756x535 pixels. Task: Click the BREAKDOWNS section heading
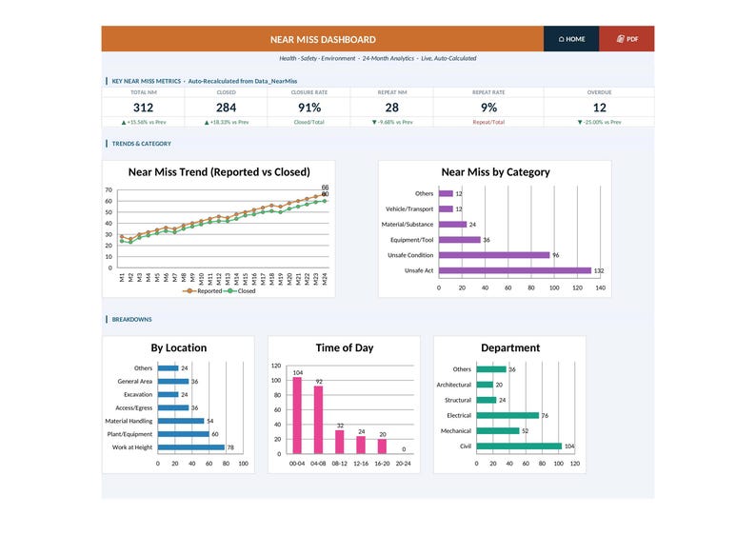pyautogui.click(x=131, y=320)
